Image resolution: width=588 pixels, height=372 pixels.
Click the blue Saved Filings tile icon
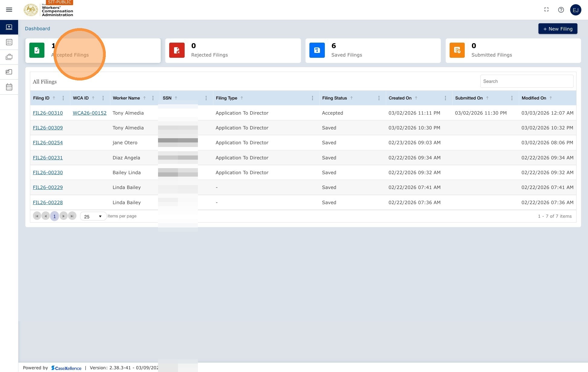pyautogui.click(x=317, y=50)
